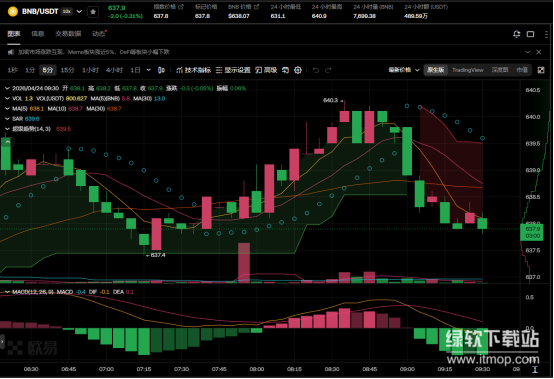This screenshot has width=554, height=379.
Task: Select the TradingView chart view
Action: pyautogui.click(x=468, y=70)
